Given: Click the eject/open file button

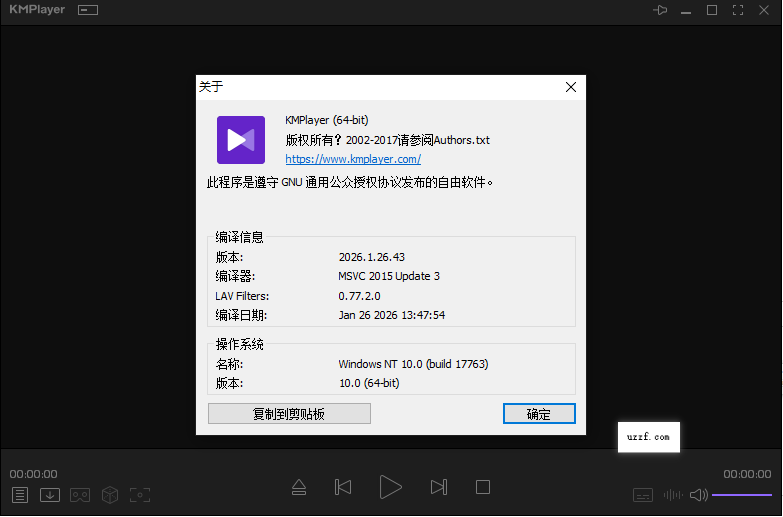Looking at the screenshot, I should pos(299,487).
